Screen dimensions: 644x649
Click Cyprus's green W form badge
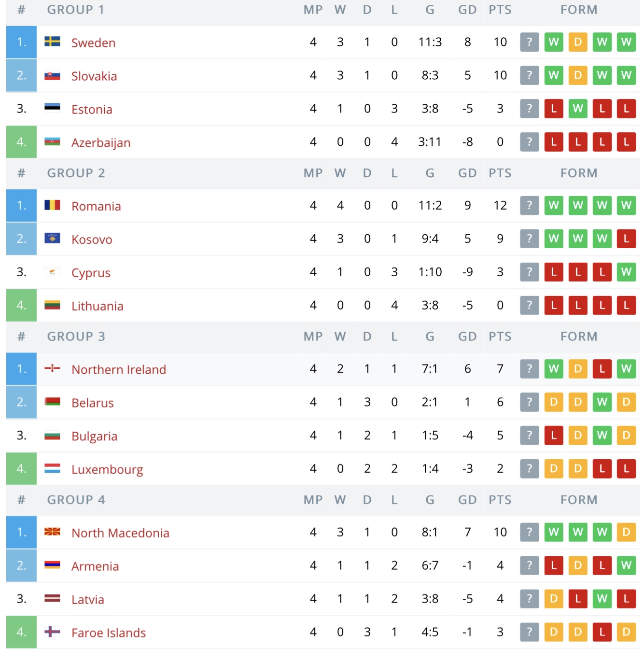click(626, 272)
